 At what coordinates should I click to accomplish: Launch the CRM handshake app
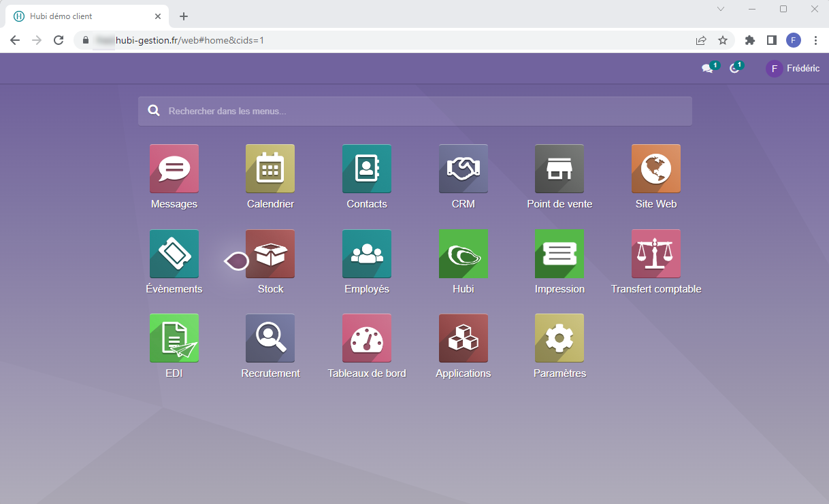coord(464,169)
